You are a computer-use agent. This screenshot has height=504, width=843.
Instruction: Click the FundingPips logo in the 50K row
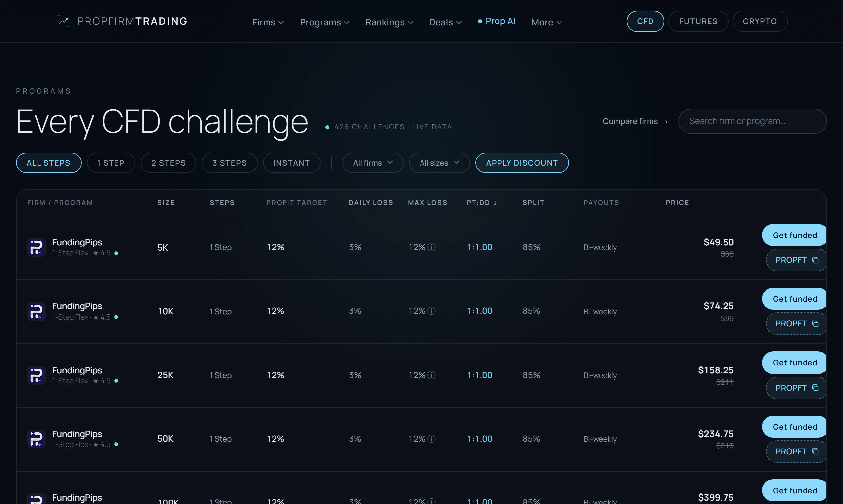point(37,439)
